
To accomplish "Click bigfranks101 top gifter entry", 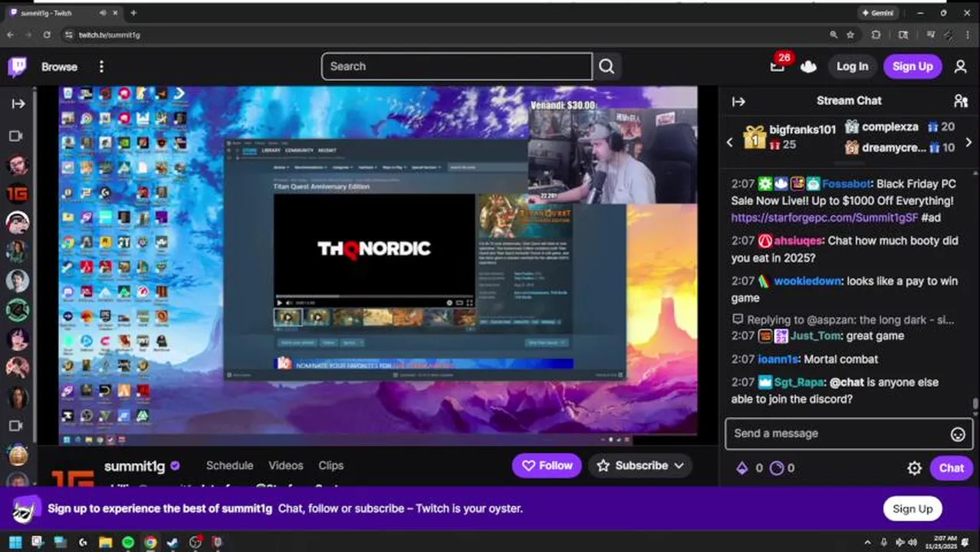I will pos(789,136).
